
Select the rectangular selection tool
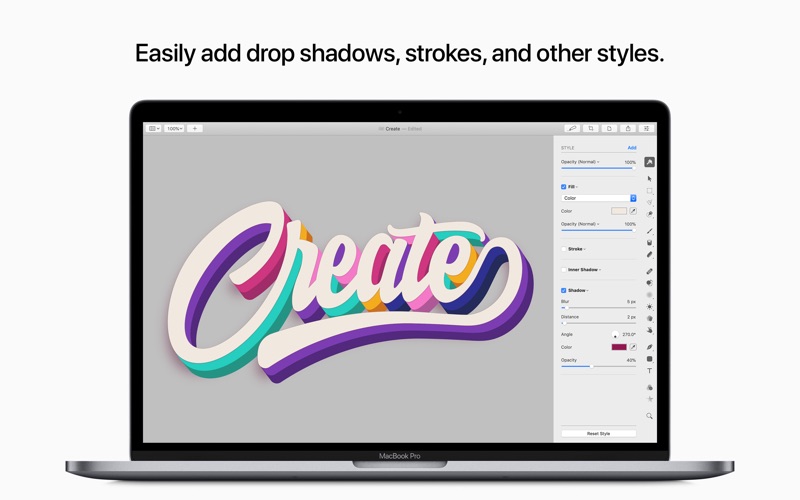[649, 191]
